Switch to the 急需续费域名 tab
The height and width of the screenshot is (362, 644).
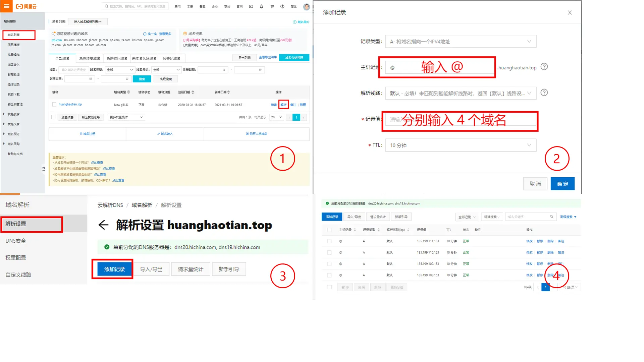point(90,58)
